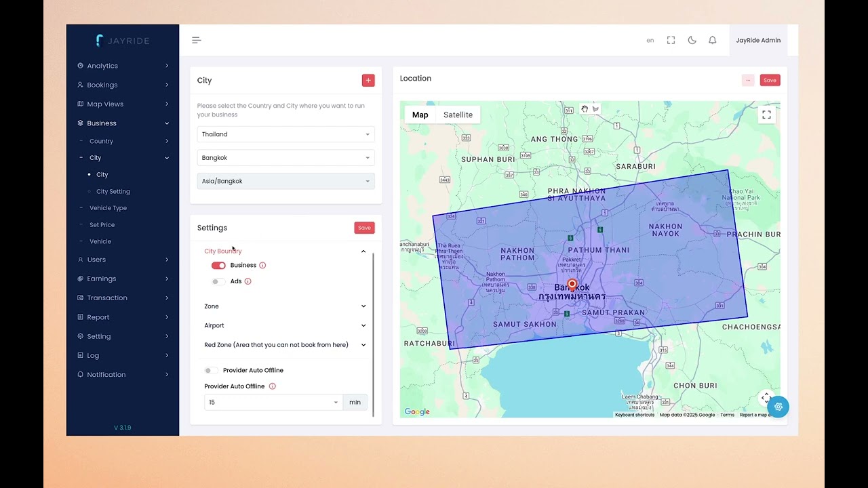
Task: Open the Bangkok city dropdown
Action: point(285,158)
